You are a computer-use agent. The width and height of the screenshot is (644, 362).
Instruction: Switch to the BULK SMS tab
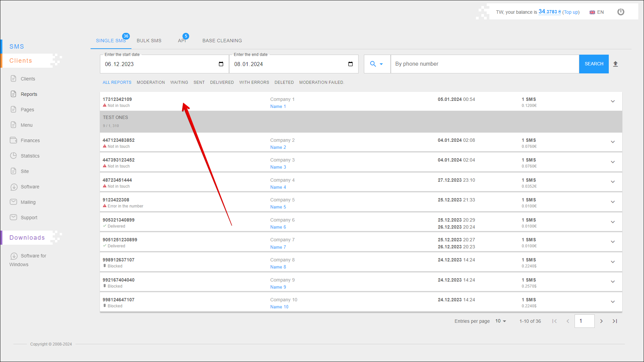pyautogui.click(x=149, y=41)
